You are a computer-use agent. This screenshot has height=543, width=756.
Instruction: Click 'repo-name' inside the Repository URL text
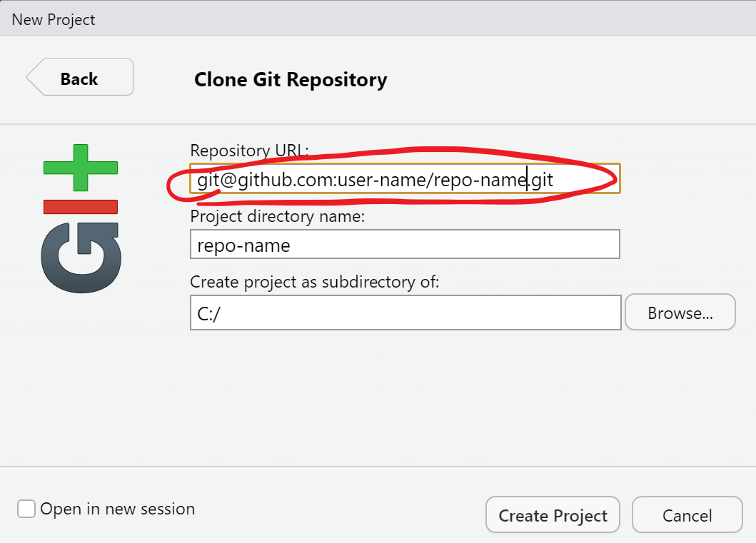[480, 180]
